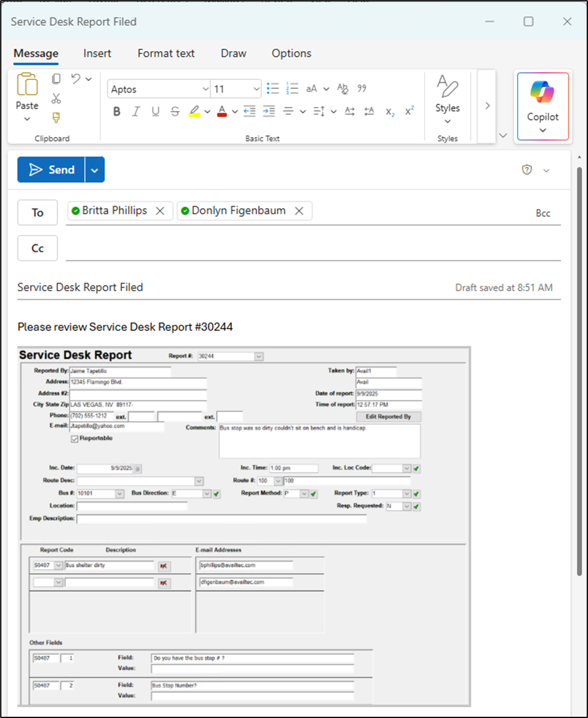This screenshot has height=718, width=588.
Task: Apply bold formatting
Action: 117,111
